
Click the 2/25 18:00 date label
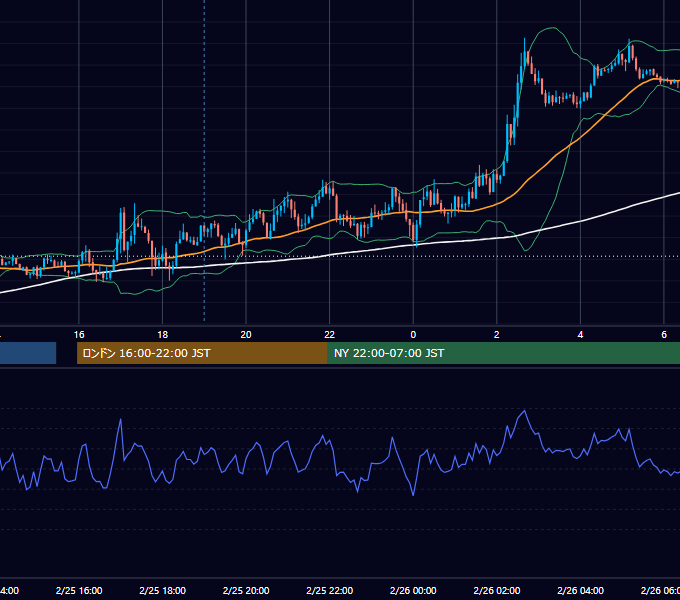(163, 590)
